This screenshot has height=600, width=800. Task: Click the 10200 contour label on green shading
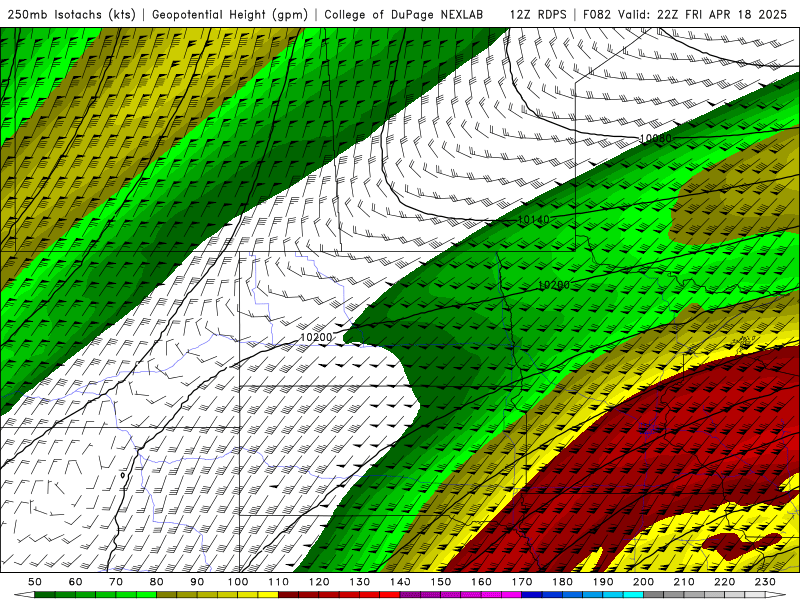tap(554, 285)
